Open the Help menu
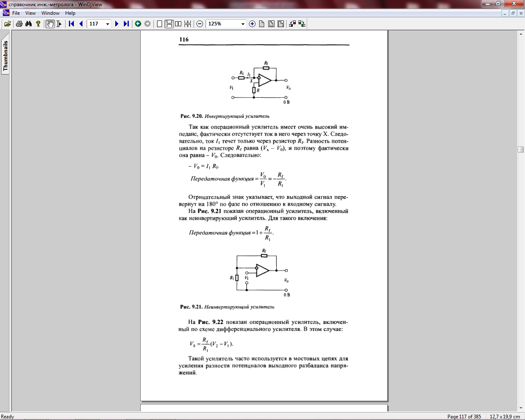Viewport: 525px width, 420px height. 70,13
